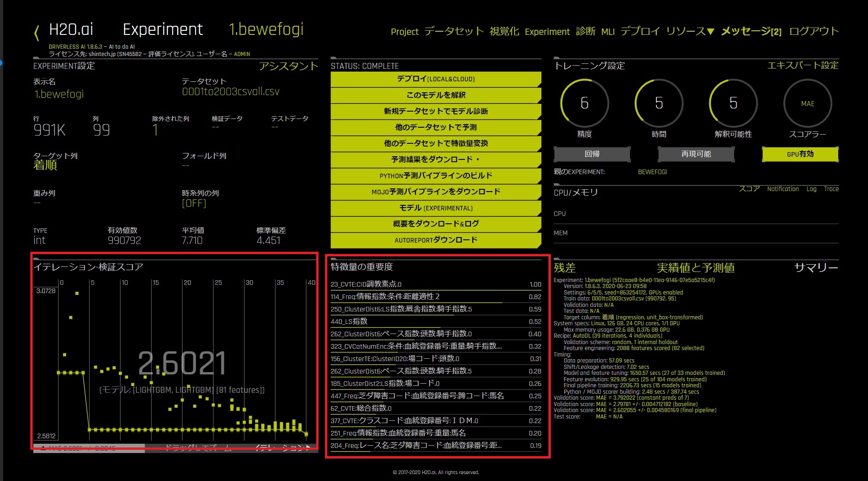The image size is (868, 481).
Task: Switch to the Log tab
Action: (812, 189)
